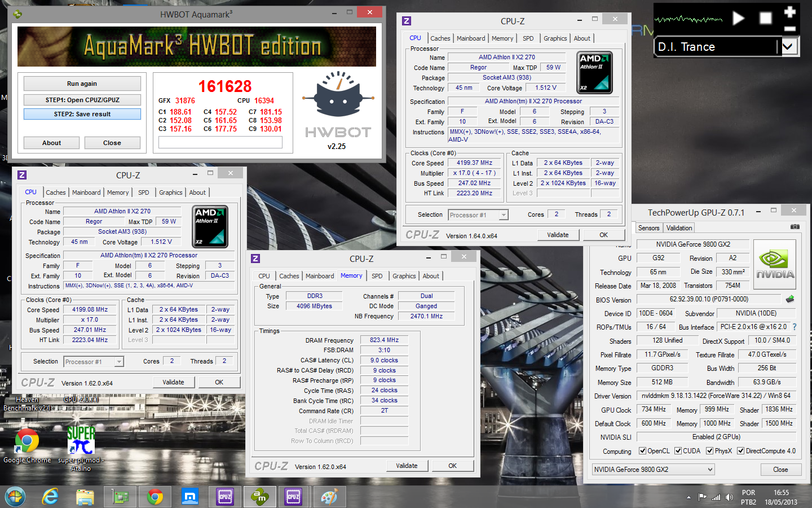Click Validate in the CPU-Z 1.64 window
Viewport: 812px width, 508px height.
(x=558, y=235)
